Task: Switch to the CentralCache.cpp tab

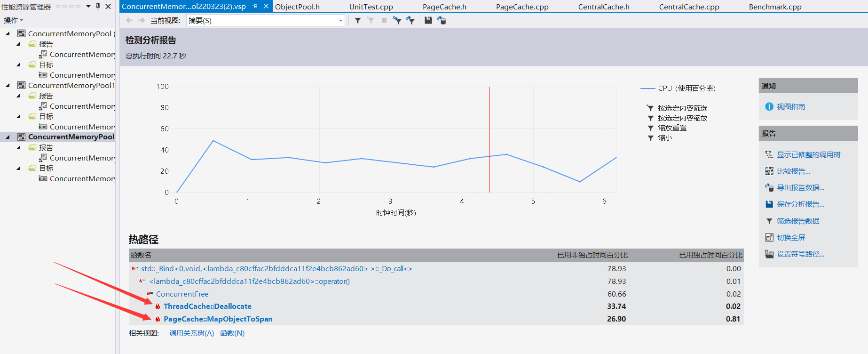Action: point(689,7)
